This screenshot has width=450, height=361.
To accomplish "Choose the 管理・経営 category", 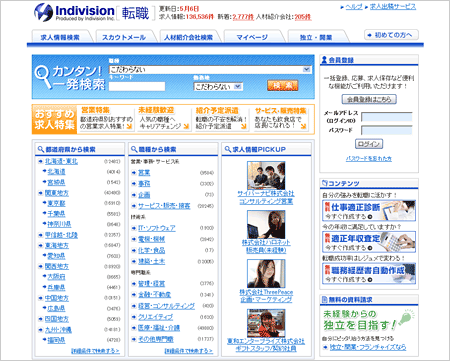I will coord(152,284).
